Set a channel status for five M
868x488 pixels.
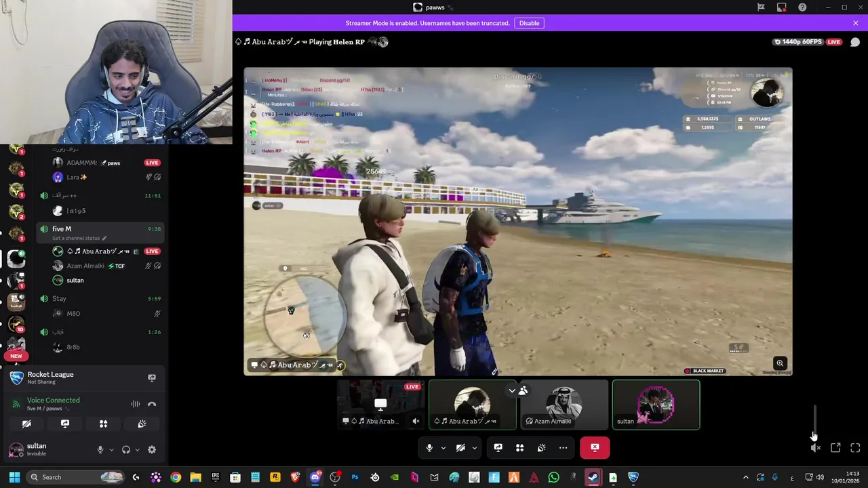(79, 238)
